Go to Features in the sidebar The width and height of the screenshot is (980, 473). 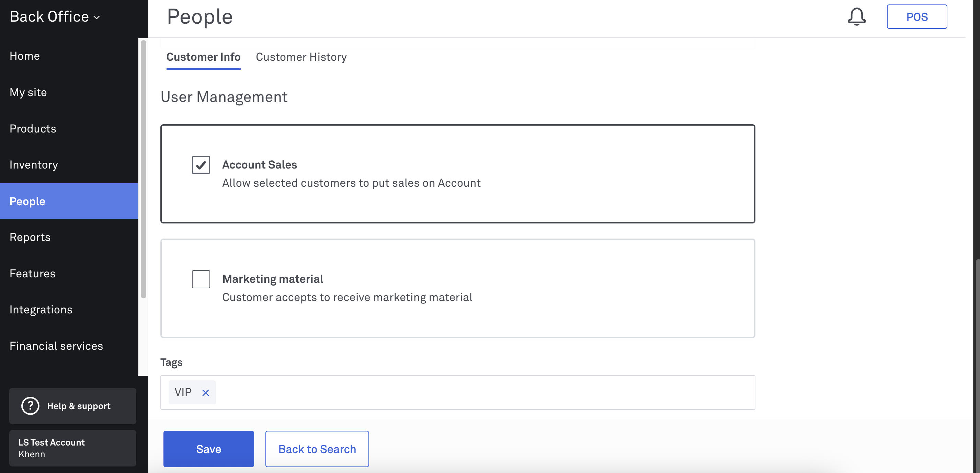coord(69,273)
